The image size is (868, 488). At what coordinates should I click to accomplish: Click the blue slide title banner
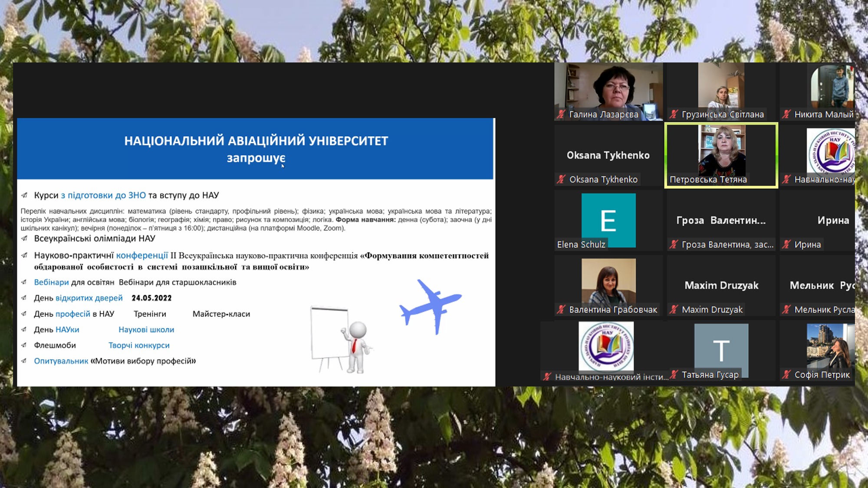[256, 148]
